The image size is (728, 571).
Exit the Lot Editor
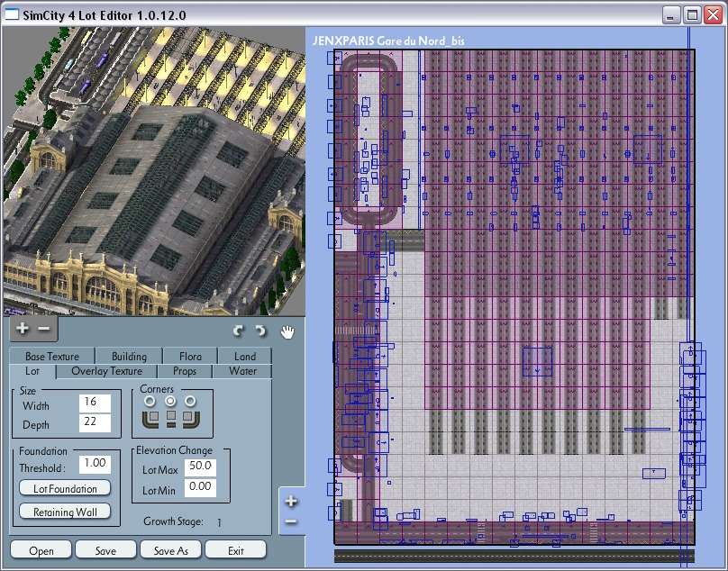235,550
